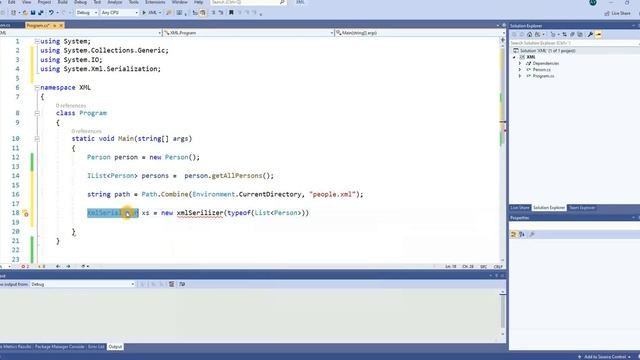The width and height of the screenshot is (640, 360).
Task: Open the Any CPU platform dropdown
Action: (x=120, y=13)
